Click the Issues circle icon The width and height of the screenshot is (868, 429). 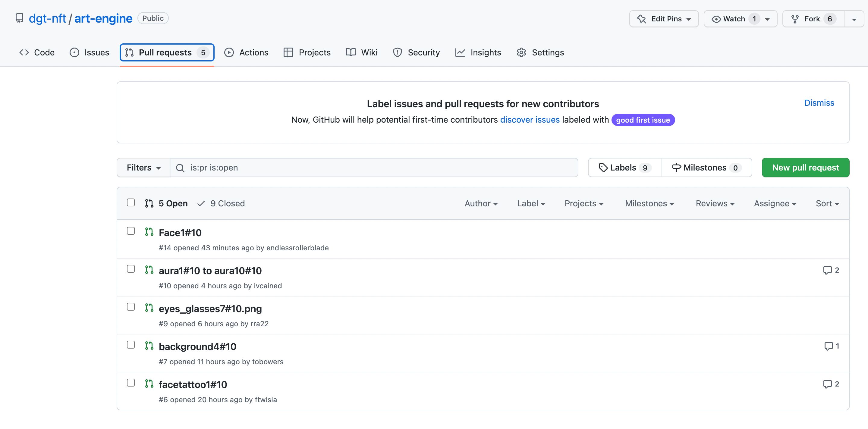74,52
